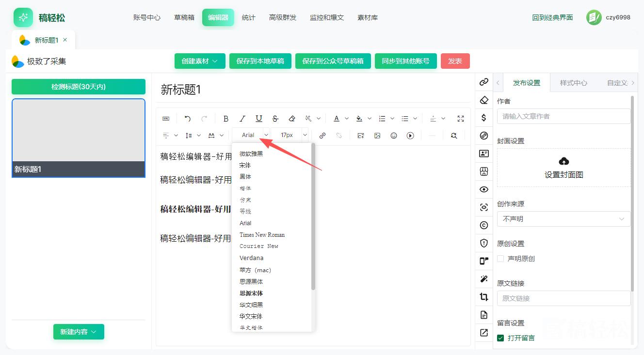Switch to the 样式中心 tab
Screen dimensions: 644x355
coord(574,83)
